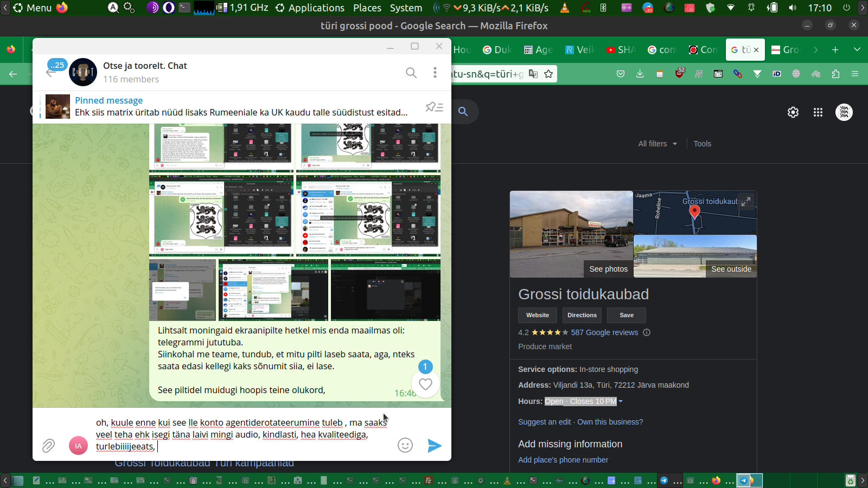Click the Google search magnifier button
The image size is (868, 488).
[463, 111]
